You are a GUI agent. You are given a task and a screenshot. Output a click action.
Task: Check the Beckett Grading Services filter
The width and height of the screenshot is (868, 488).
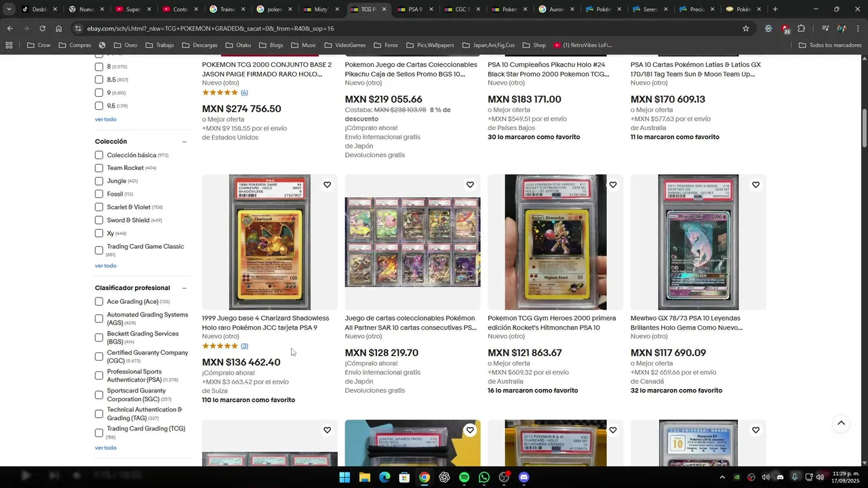99,338
